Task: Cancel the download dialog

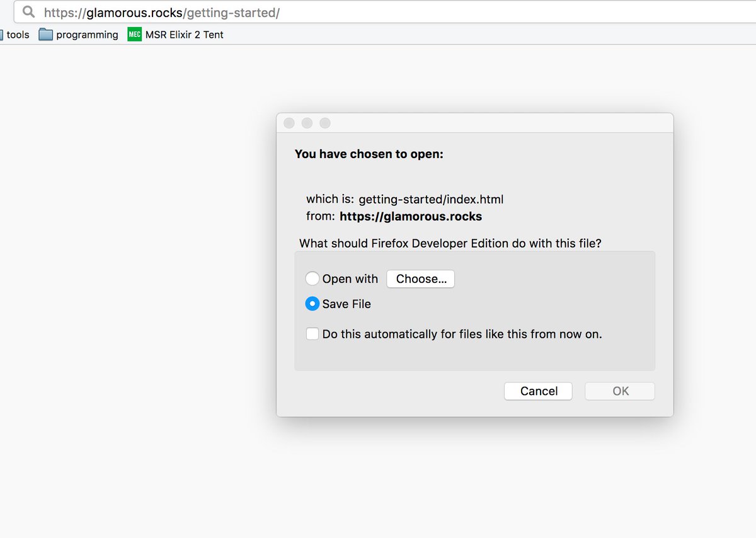Action: pyautogui.click(x=539, y=391)
